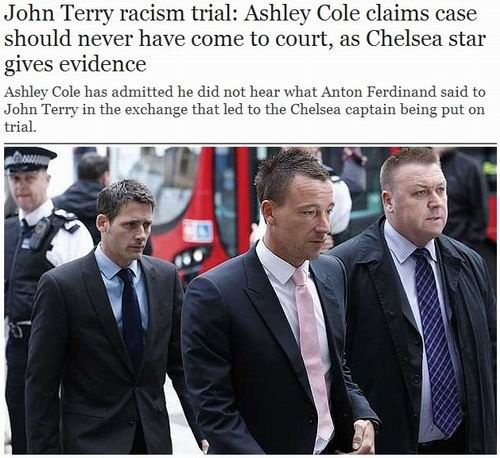Open the John Terry racism trial headline
The height and width of the screenshot is (458, 500).
pyautogui.click(x=244, y=38)
